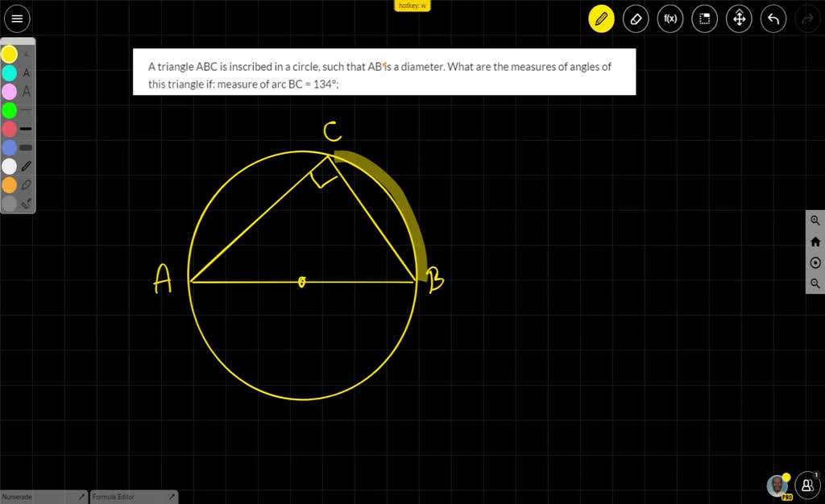Choose the thick black stroke style

coord(25,129)
